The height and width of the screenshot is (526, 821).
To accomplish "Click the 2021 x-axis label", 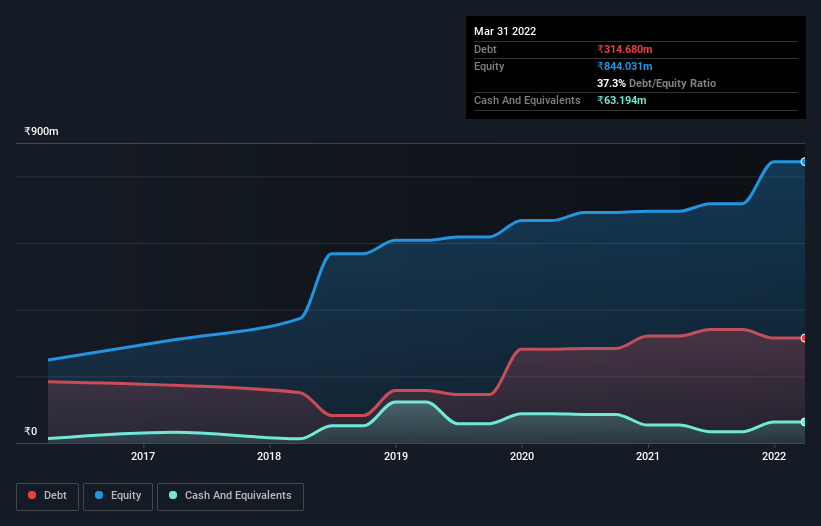I will 648,456.
